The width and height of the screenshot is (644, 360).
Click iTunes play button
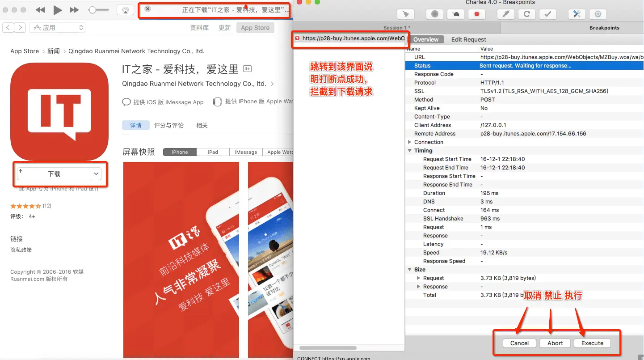pyautogui.click(x=57, y=10)
